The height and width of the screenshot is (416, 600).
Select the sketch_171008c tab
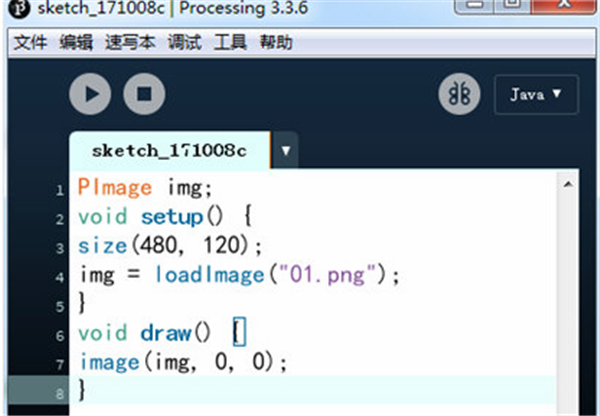(170, 150)
